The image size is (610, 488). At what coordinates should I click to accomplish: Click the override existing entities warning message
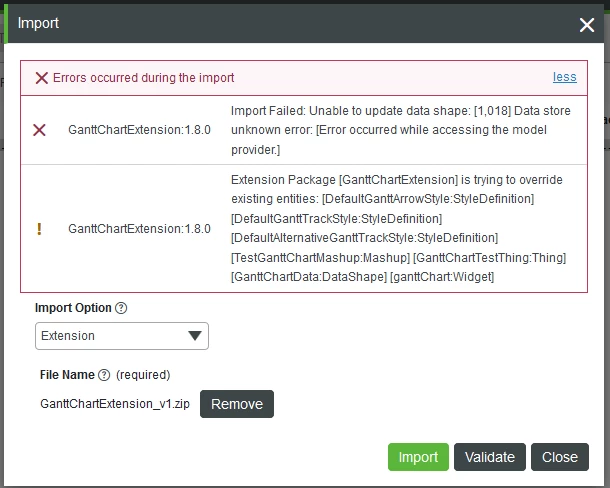point(398,228)
